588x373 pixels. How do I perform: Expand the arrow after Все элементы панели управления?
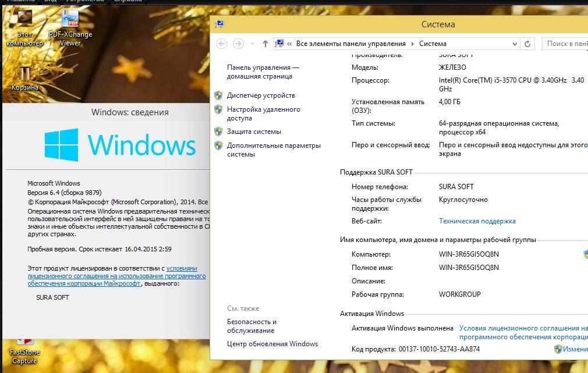click(413, 44)
